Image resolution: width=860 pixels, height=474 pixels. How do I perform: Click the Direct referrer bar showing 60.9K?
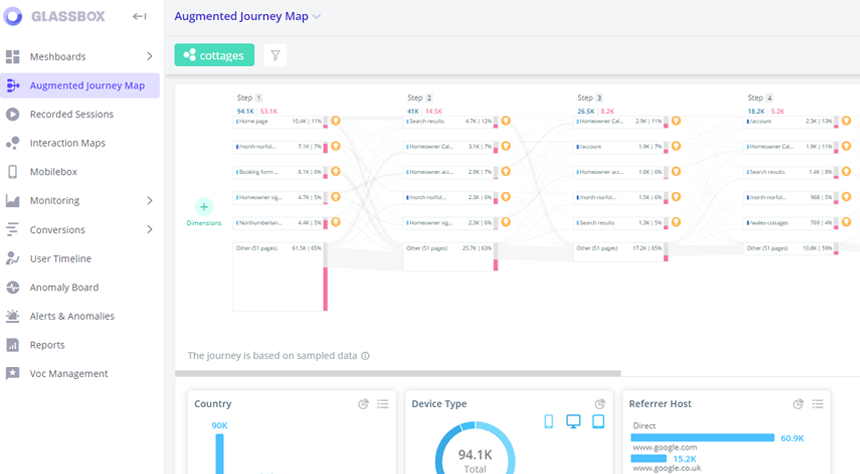pos(703,437)
